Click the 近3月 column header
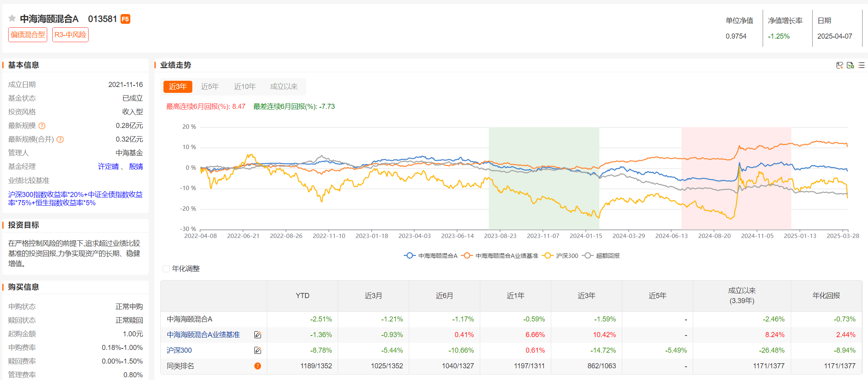This screenshot has width=868, height=380. (x=373, y=296)
